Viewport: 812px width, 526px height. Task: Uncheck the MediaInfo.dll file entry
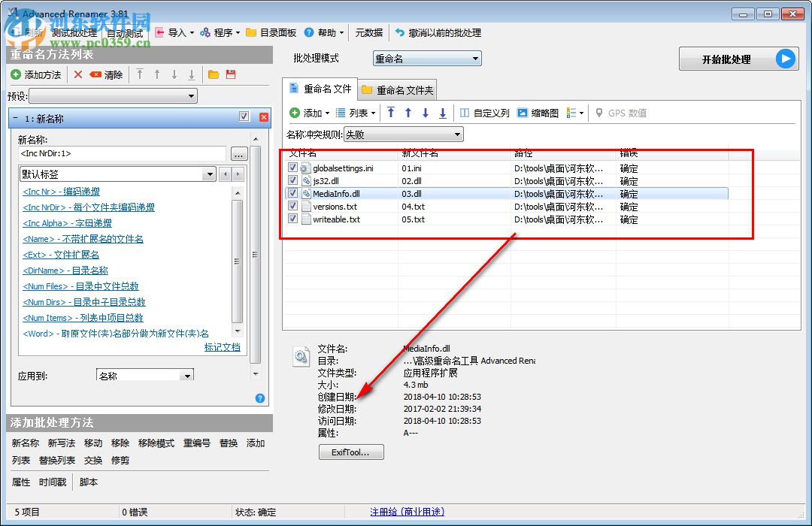pyautogui.click(x=293, y=193)
